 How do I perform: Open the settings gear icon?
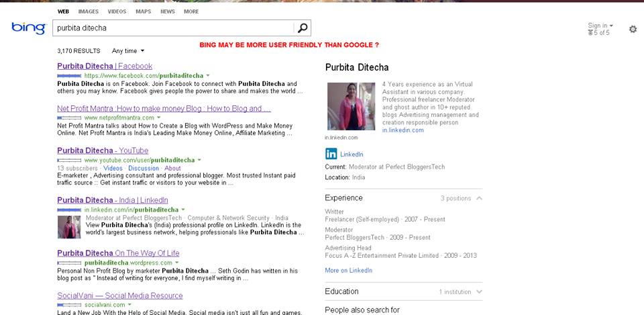click(x=633, y=29)
